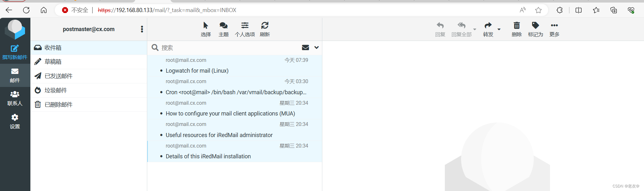Viewport: 644px width, 191px height.
Task: Open Sent (已发送邮件) folder
Action: coord(89,76)
